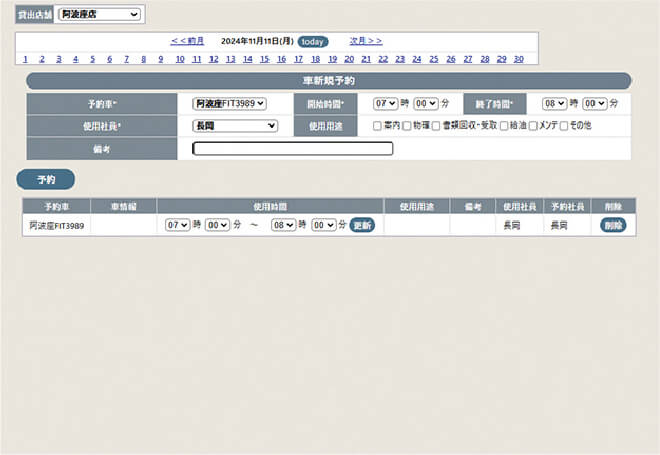Select day 19 in the calendar strip

coord(333,59)
